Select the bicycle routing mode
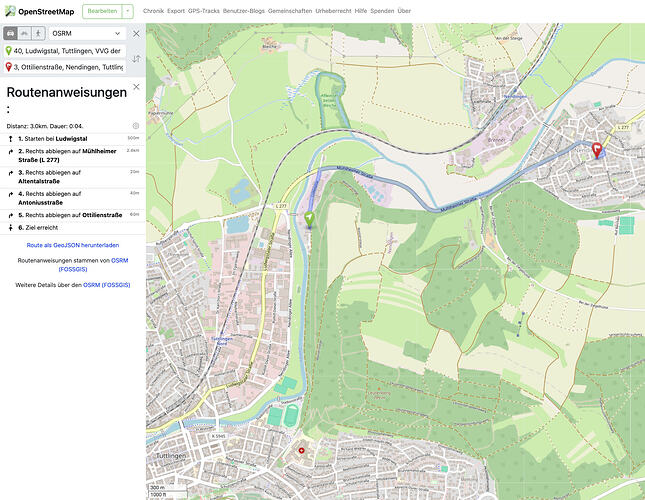645x500 pixels. click(x=25, y=33)
